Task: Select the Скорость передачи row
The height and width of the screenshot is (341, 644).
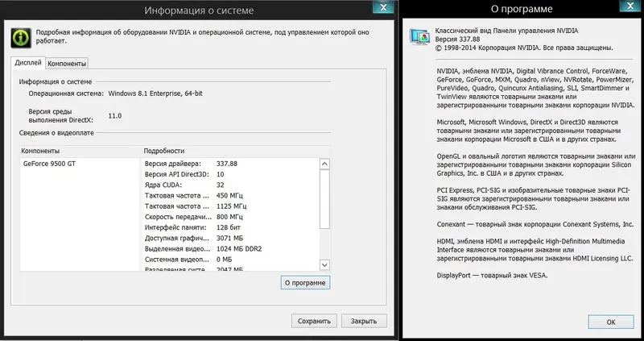Action: (x=232, y=217)
